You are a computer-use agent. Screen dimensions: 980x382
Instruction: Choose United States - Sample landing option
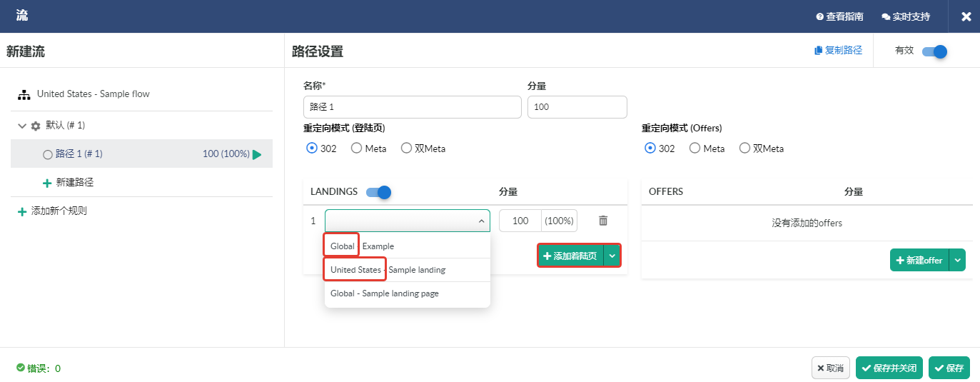pyautogui.click(x=408, y=270)
